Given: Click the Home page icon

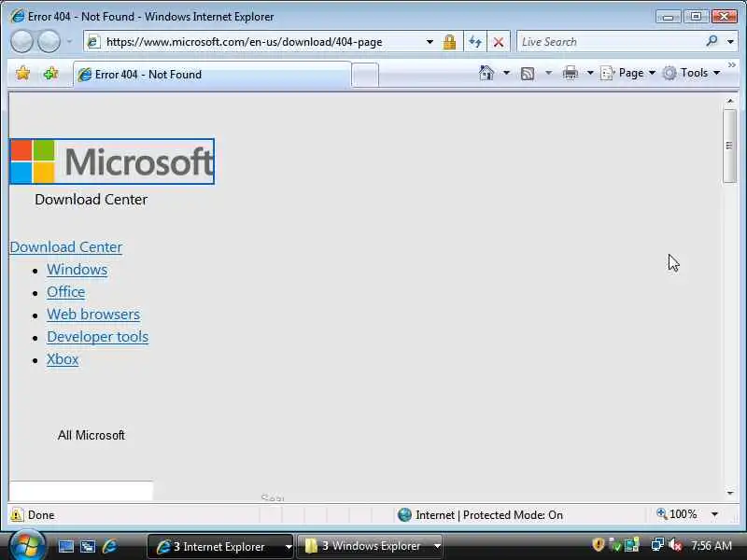Looking at the screenshot, I should pyautogui.click(x=486, y=73).
